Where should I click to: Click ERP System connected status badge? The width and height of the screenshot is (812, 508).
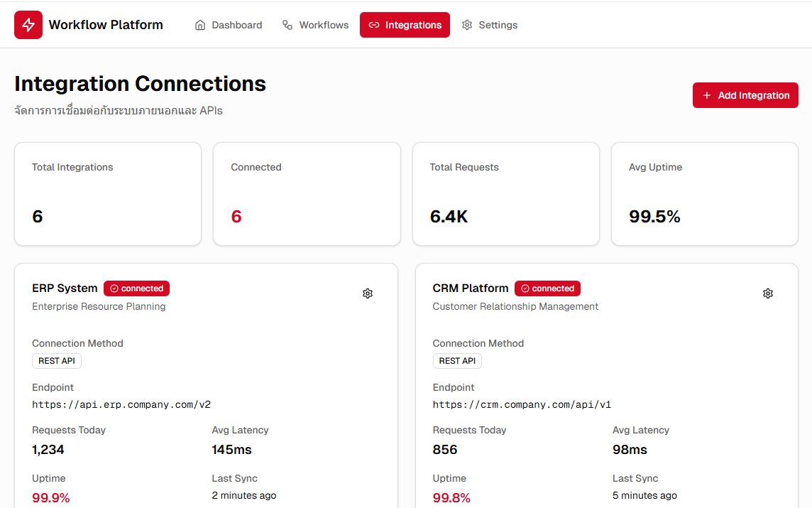coord(137,288)
